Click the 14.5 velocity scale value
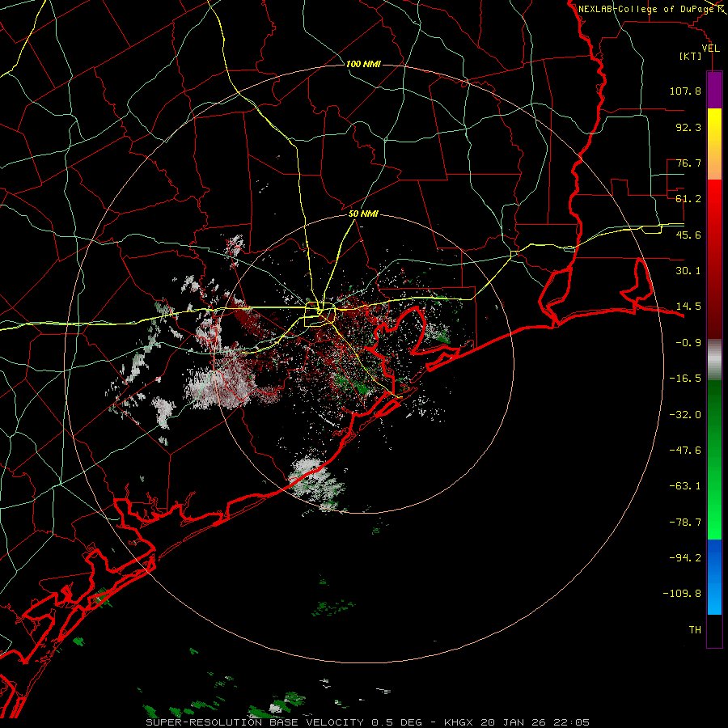The image size is (728, 728). tap(688, 307)
